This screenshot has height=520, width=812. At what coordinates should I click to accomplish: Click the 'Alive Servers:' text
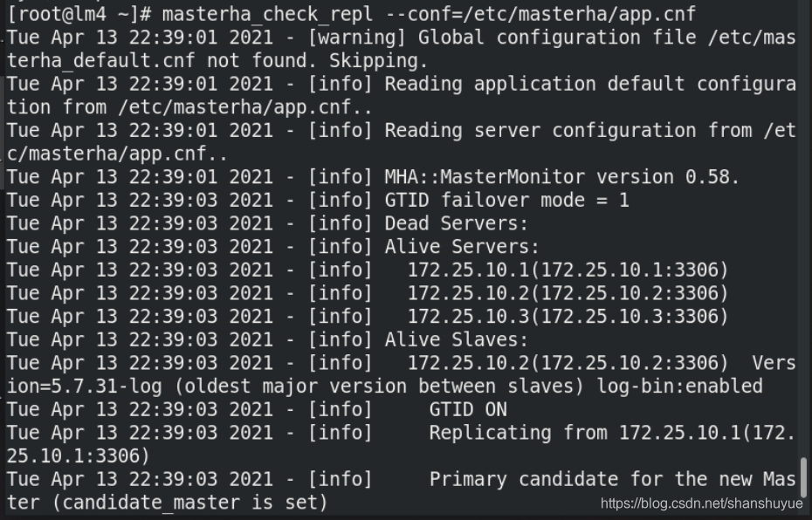tap(461, 247)
